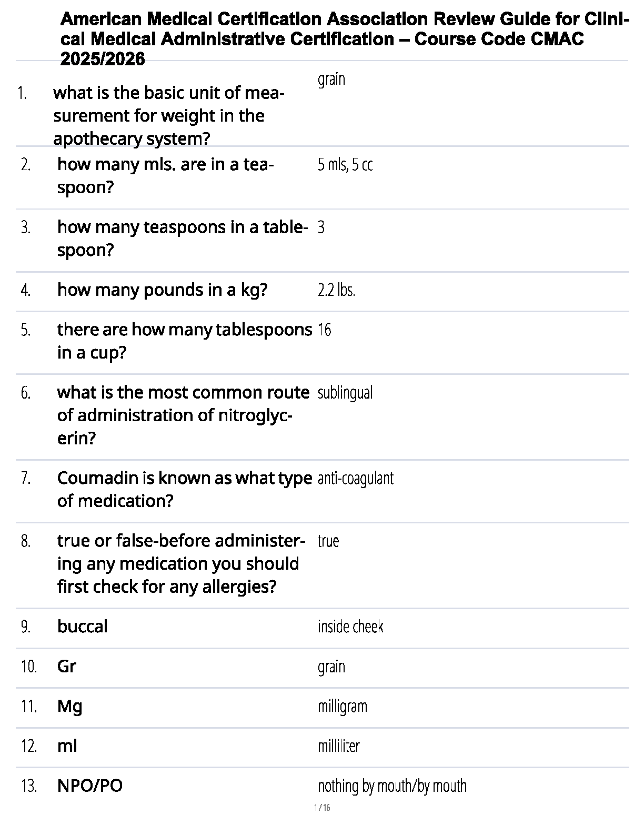Viewport: 644px width, 834px height.
Task: Select the 'inside cheek' definition
Action: 350,627
